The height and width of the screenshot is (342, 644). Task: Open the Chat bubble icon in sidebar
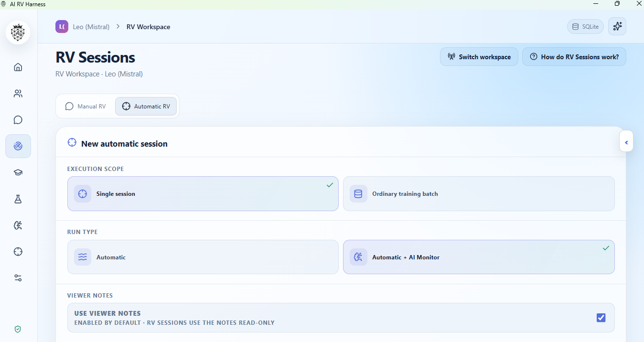[x=18, y=120]
